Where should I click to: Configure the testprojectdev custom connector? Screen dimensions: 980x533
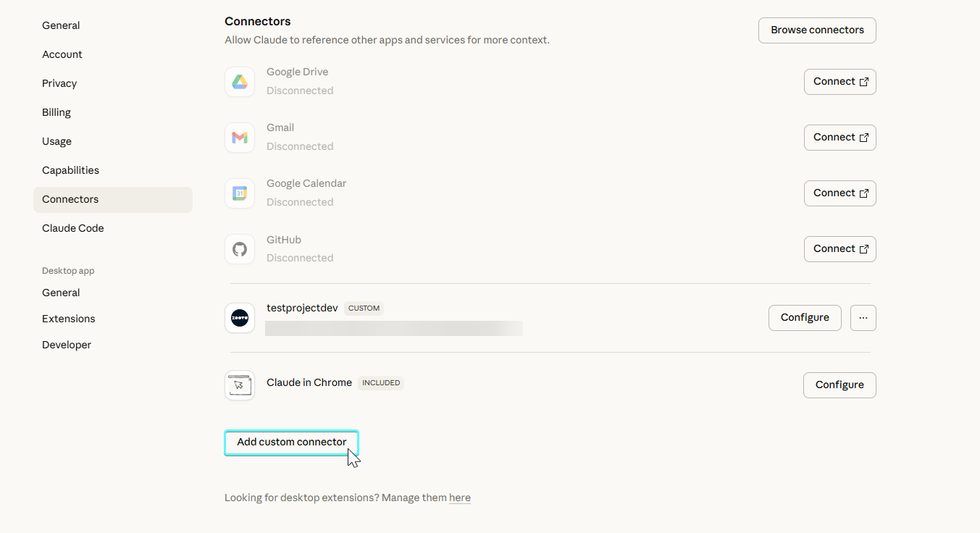coord(804,318)
